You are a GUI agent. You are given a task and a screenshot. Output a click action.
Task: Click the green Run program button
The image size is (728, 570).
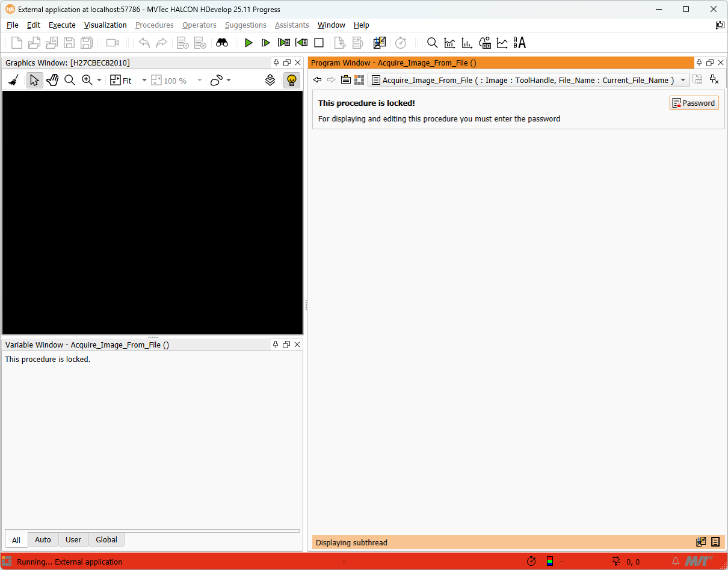pyautogui.click(x=248, y=43)
